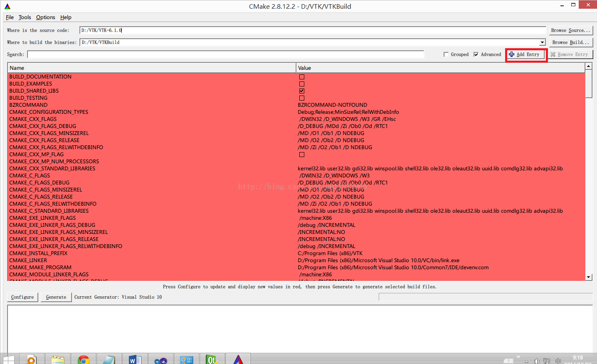Open Visual Studio from the taskbar

tap(160, 359)
